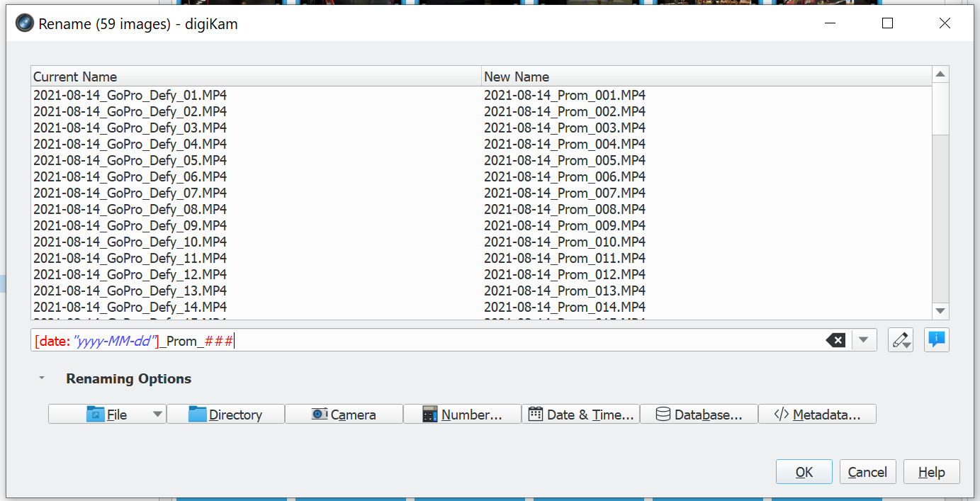Cancel the rename dialog
Image resolution: width=980 pixels, height=501 pixels.
point(867,472)
